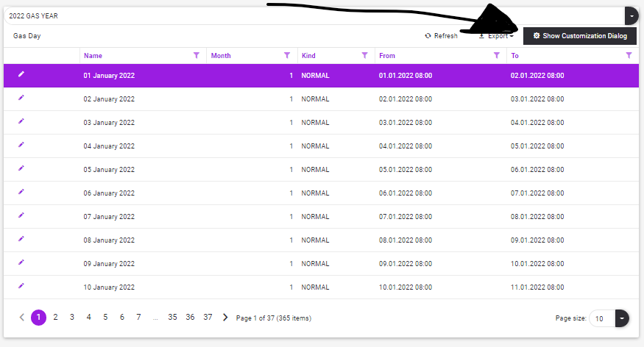This screenshot has height=347, width=644.
Task: Filter the Kind column
Action: click(x=364, y=55)
